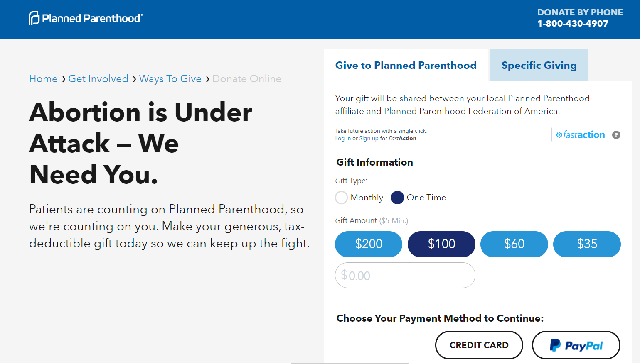
Task: Select the Monthly gift type
Action: (342, 198)
